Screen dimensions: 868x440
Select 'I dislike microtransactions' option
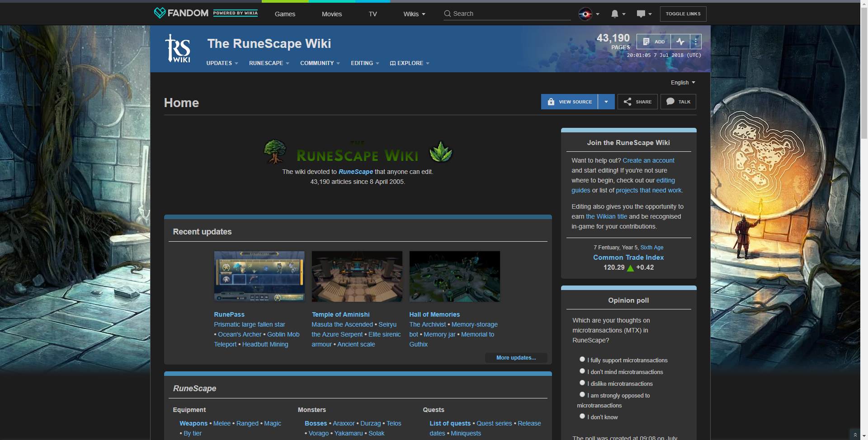pos(582,383)
